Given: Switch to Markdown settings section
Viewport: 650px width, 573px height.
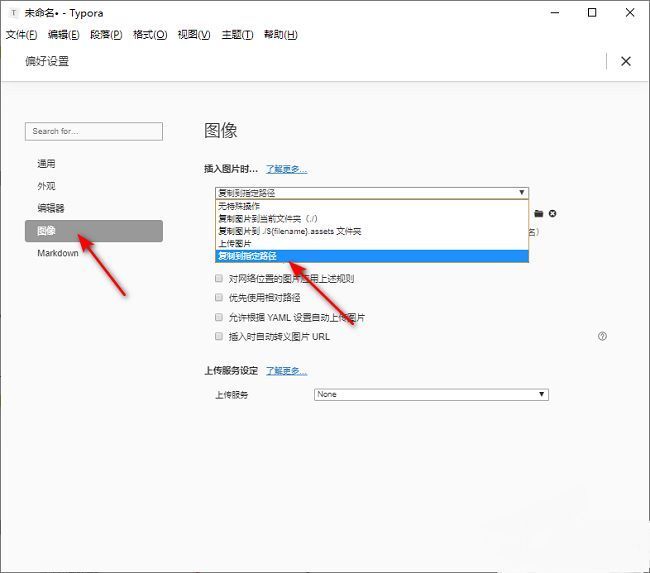Looking at the screenshot, I should click(58, 253).
